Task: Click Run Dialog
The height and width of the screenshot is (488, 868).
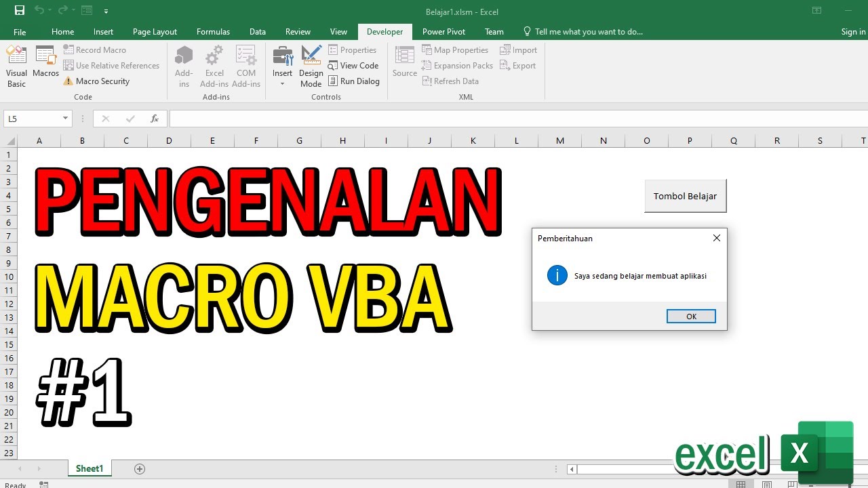Action: 354,81
